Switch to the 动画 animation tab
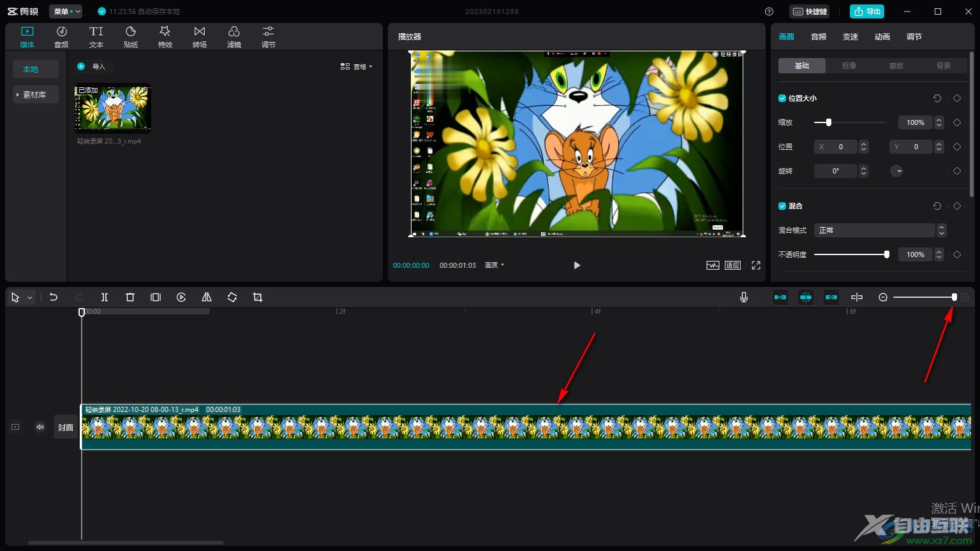 (882, 37)
